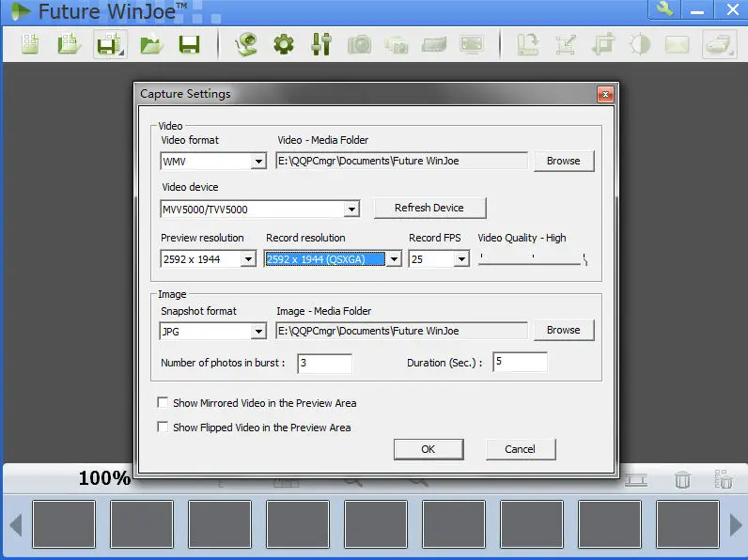748x560 pixels.
Task: Click the resize image toolbar icon
Action: (x=566, y=45)
